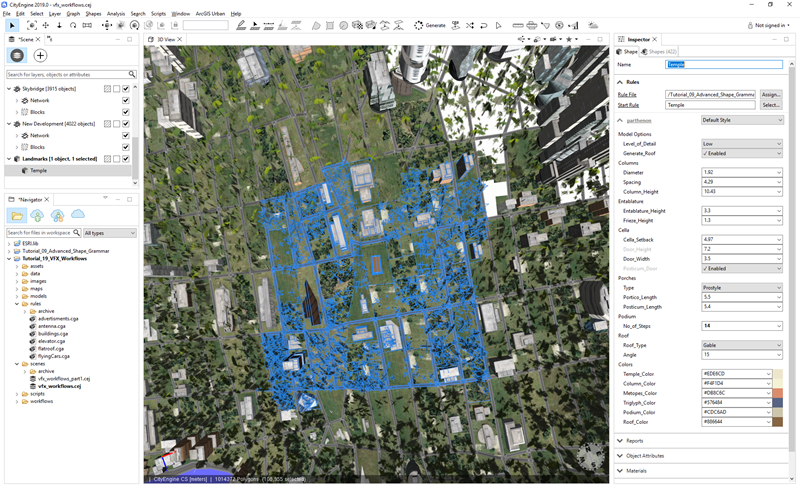The image size is (800, 488).
Task: Select the Scale transform tool
Action: [121, 25]
